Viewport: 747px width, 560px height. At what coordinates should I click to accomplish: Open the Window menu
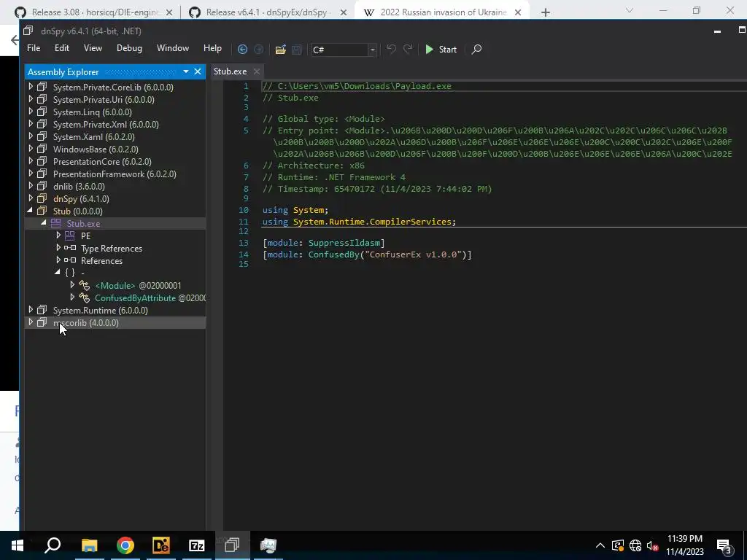pos(172,48)
